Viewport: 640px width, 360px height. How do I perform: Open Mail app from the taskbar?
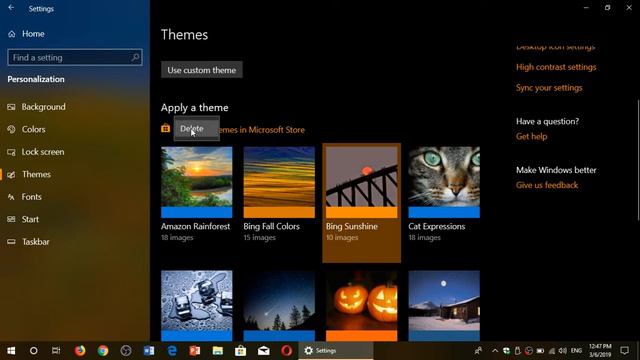click(264, 351)
